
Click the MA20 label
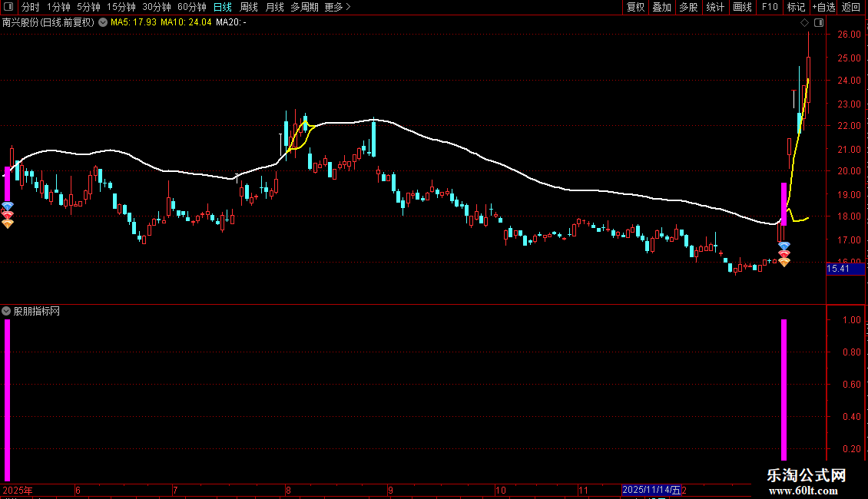[x=231, y=22]
